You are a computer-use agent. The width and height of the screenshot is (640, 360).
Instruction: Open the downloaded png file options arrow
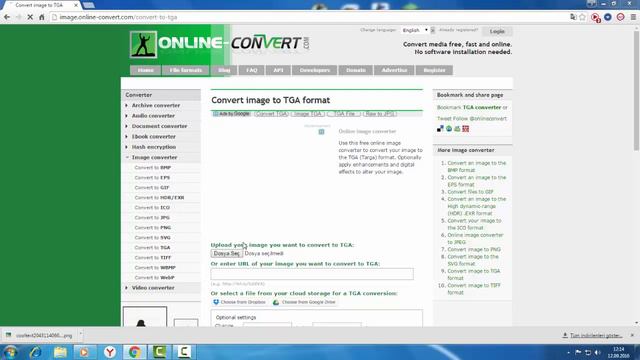point(80,335)
